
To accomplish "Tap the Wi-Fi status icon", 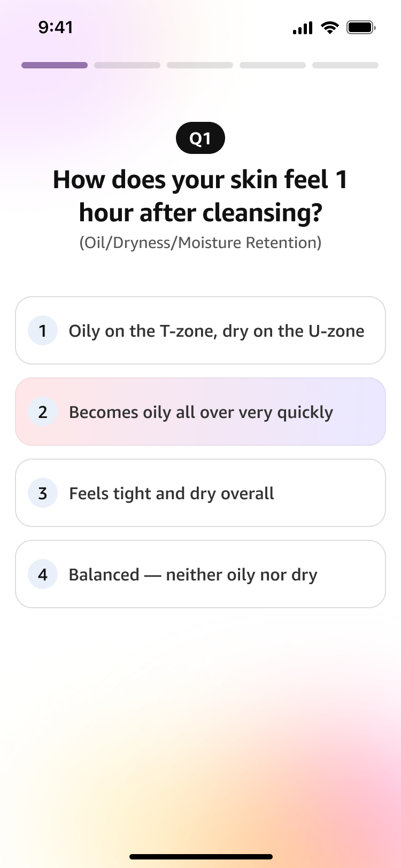I will pyautogui.click(x=330, y=27).
